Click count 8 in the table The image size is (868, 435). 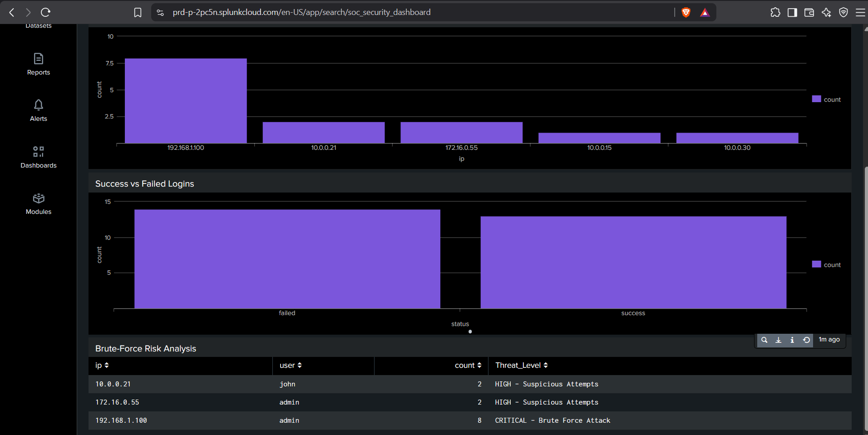coord(479,420)
